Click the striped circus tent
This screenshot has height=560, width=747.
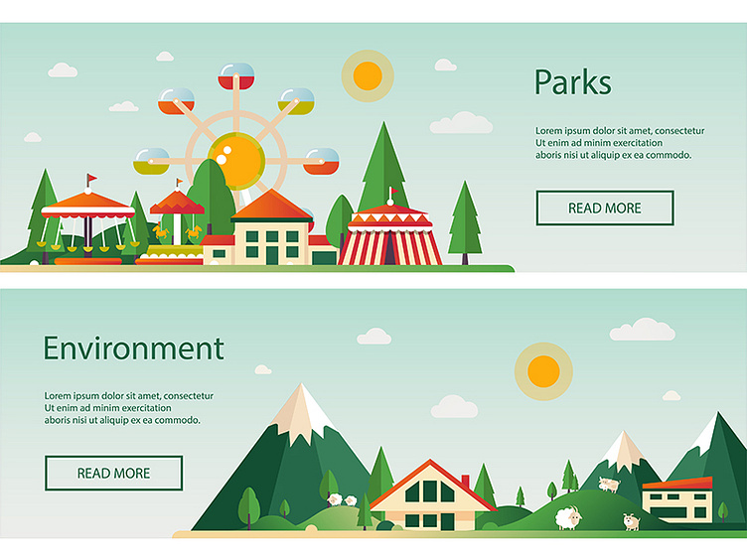(x=389, y=228)
